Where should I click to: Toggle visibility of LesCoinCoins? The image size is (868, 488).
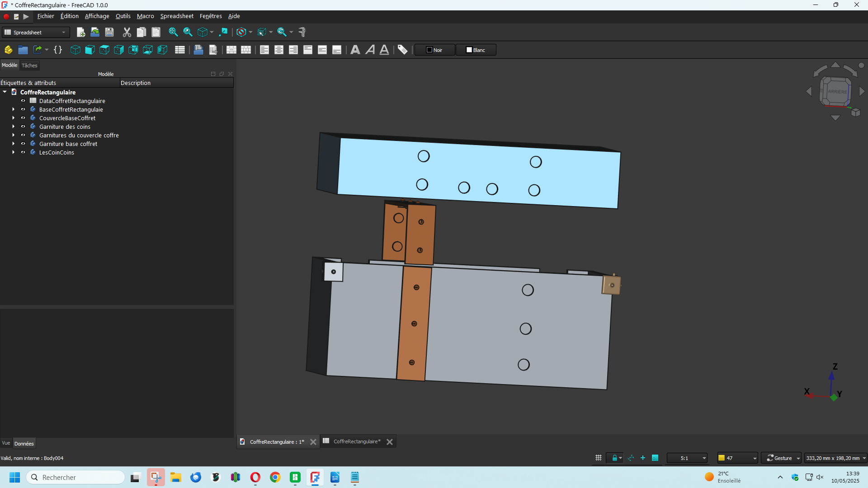pos(23,152)
